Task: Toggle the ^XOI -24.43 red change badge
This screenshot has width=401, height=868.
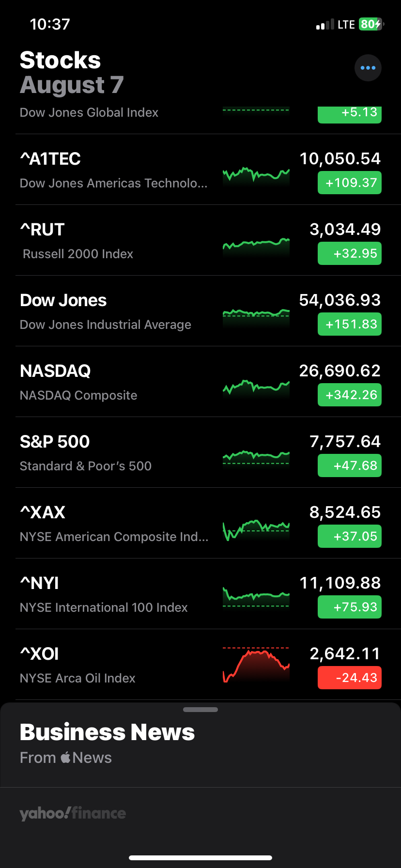Action: [350, 678]
